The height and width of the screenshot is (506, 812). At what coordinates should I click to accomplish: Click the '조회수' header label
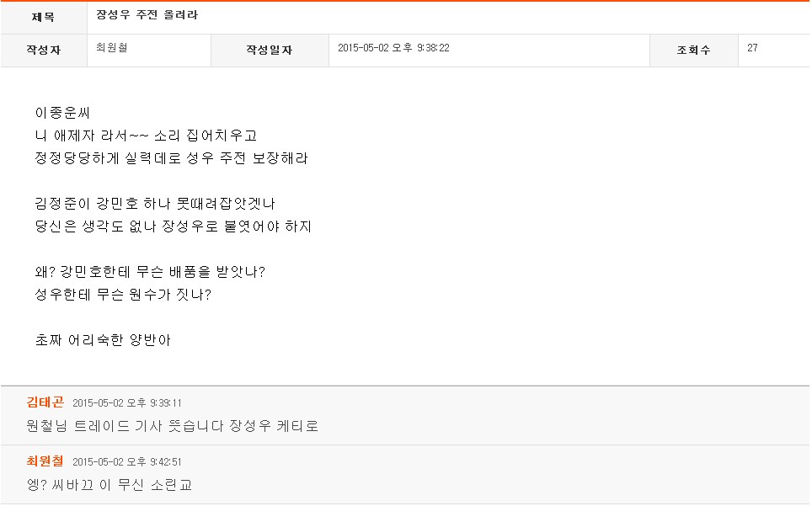click(x=693, y=50)
